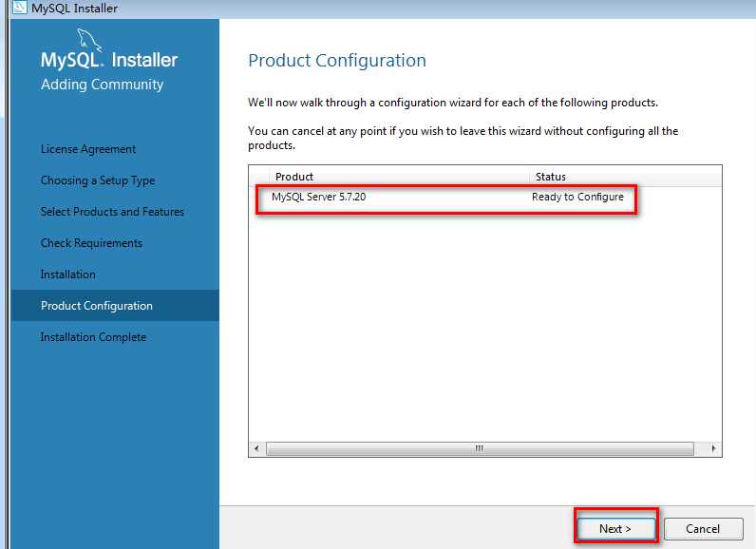Select the Product Configuration step

point(115,306)
